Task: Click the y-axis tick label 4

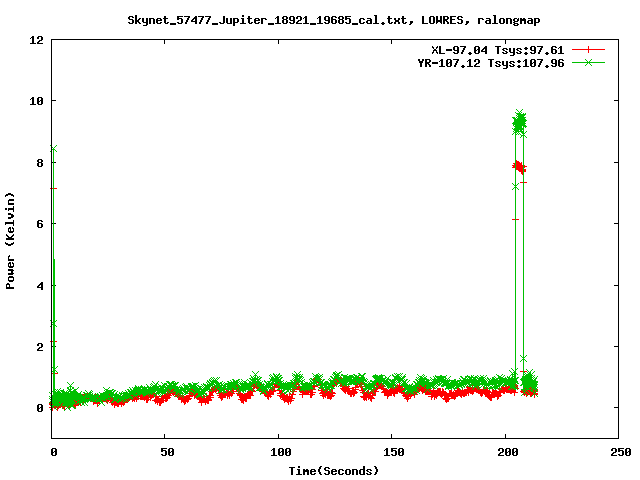Action: point(40,286)
